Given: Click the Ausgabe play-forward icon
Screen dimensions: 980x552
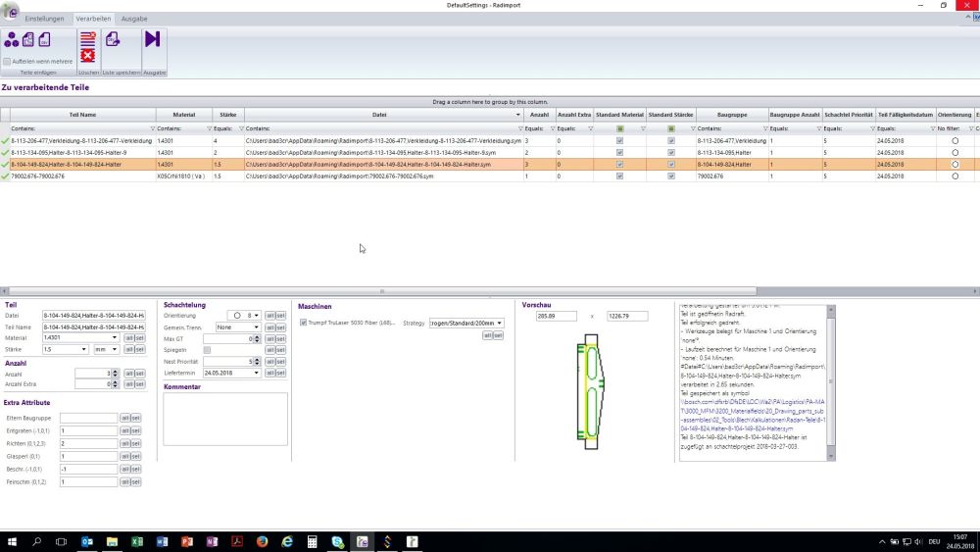Looking at the screenshot, I should tap(153, 39).
